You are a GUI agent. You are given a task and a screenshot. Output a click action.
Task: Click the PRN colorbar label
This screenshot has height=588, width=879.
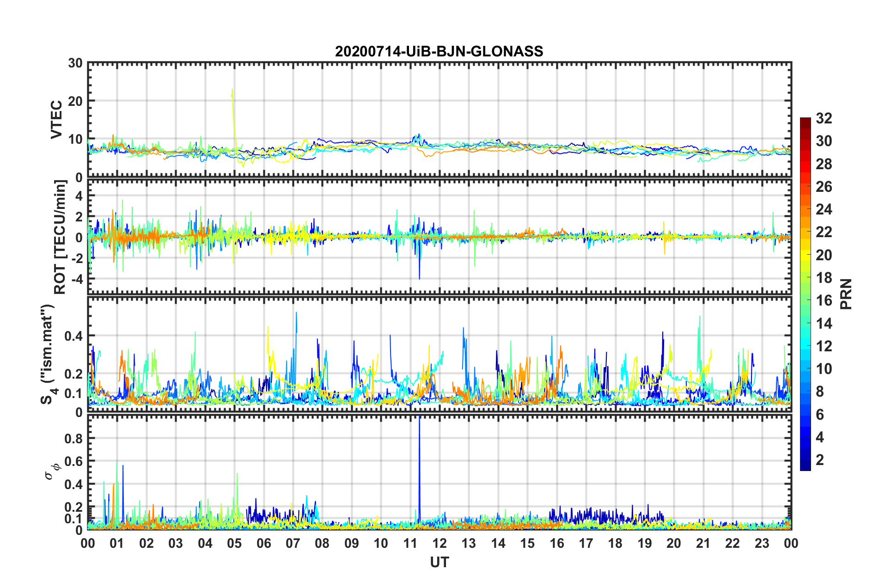point(846,294)
